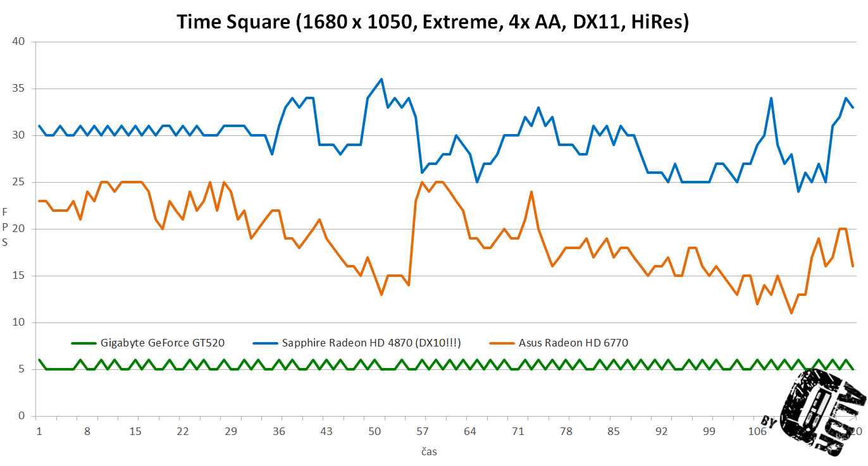Screen dimensions: 868x466
Task: Click the green Gigabyte legend line swatch
Action: (x=84, y=343)
